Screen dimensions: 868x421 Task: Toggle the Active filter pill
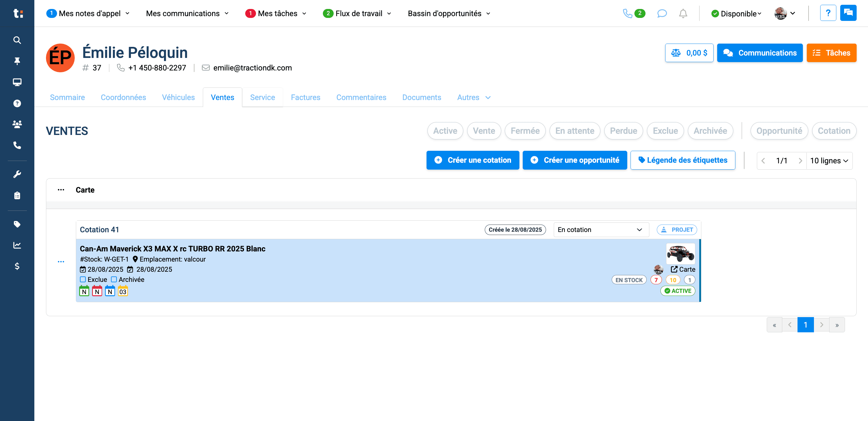(445, 131)
